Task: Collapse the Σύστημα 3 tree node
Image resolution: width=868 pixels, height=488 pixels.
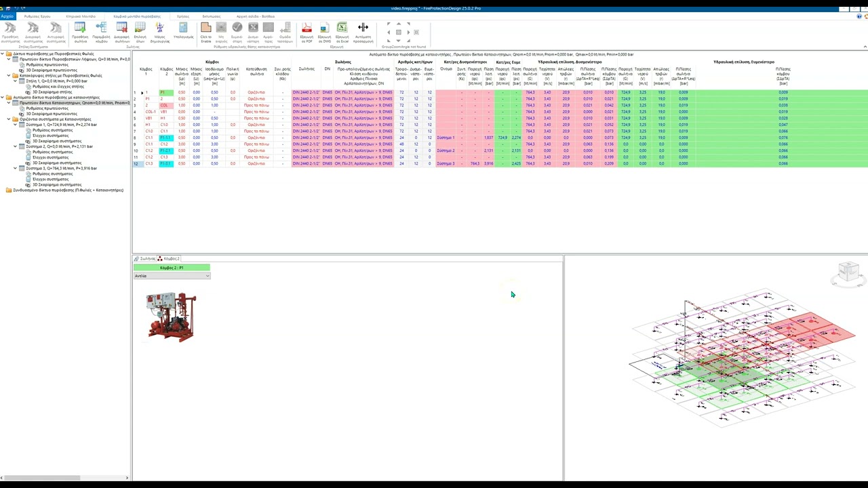Action: tap(15, 168)
